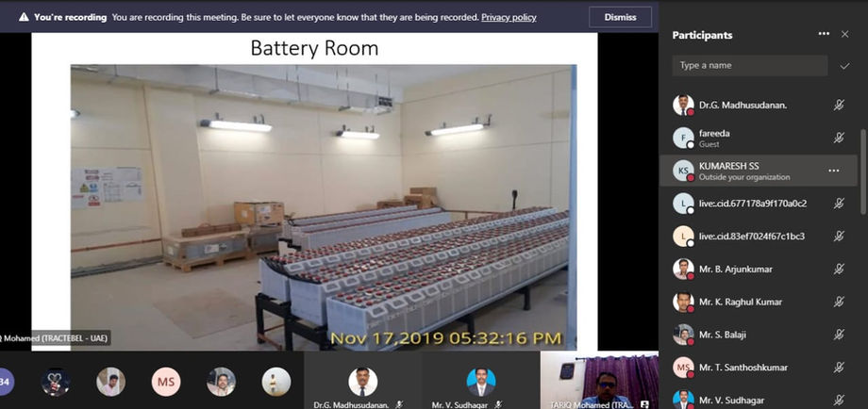Open Participants panel more options
The width and height of the screenshot is (868, 409).
point(824,34)
